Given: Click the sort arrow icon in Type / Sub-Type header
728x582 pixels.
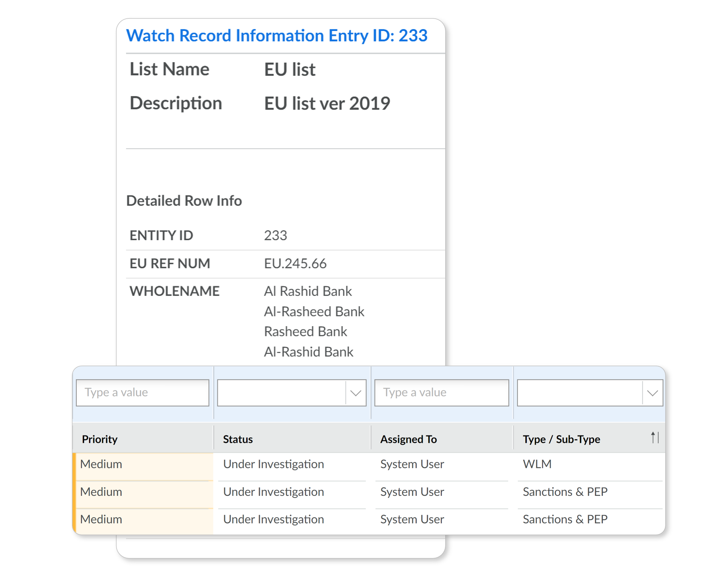Looking at the screenshot, I should [654, 438].
